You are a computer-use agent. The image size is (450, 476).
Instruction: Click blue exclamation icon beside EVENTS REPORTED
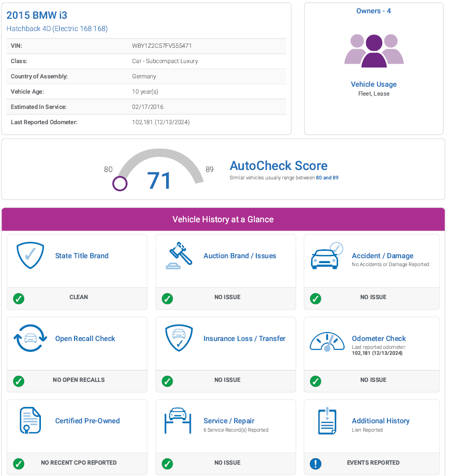tap(315, 464)
